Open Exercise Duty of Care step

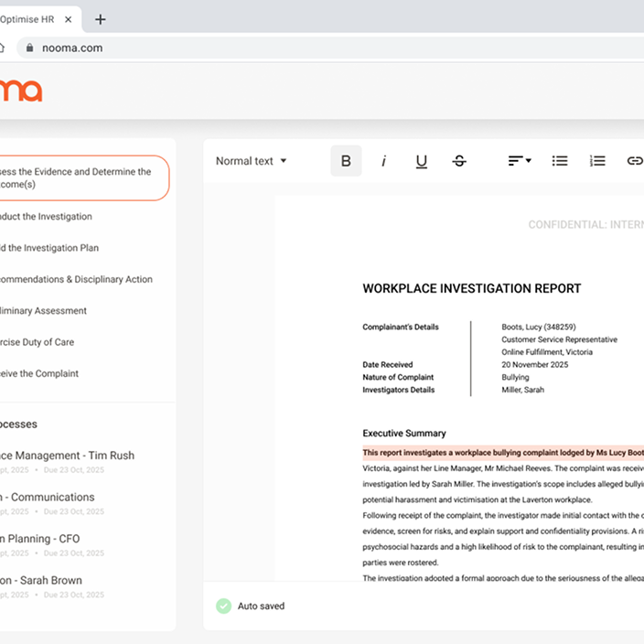tap(37, 342)
